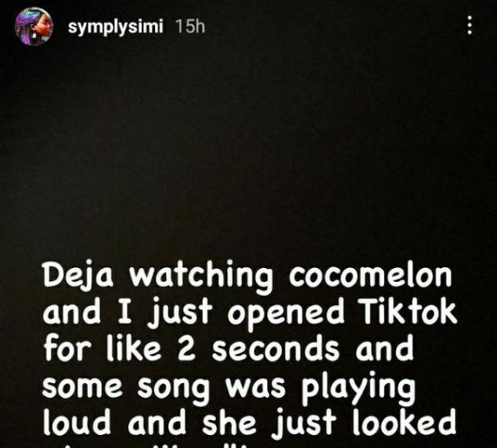Click the word 'cocomelon' in the story text
Viewport: 497px width, 448px height.
pos(370,275)
